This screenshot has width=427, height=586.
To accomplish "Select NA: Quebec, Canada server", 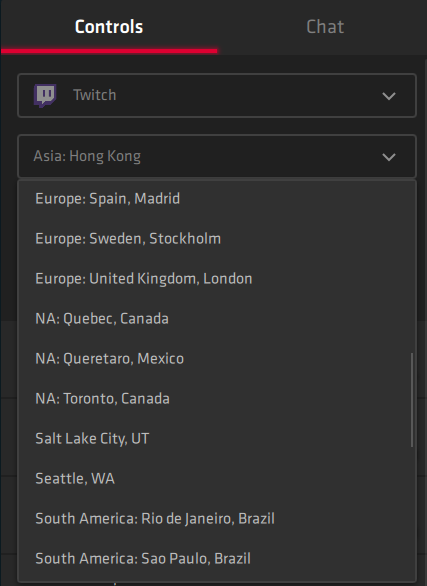I will point(217,318).
